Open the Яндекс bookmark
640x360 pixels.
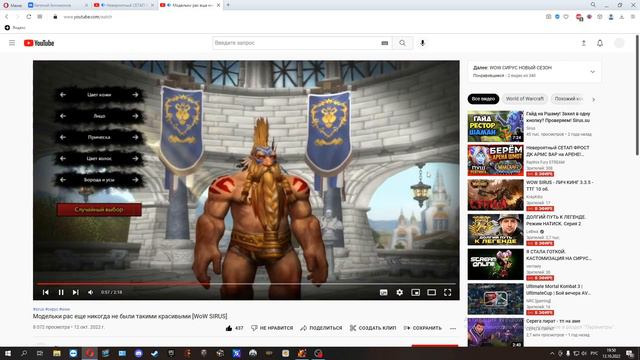click(15, 28)
